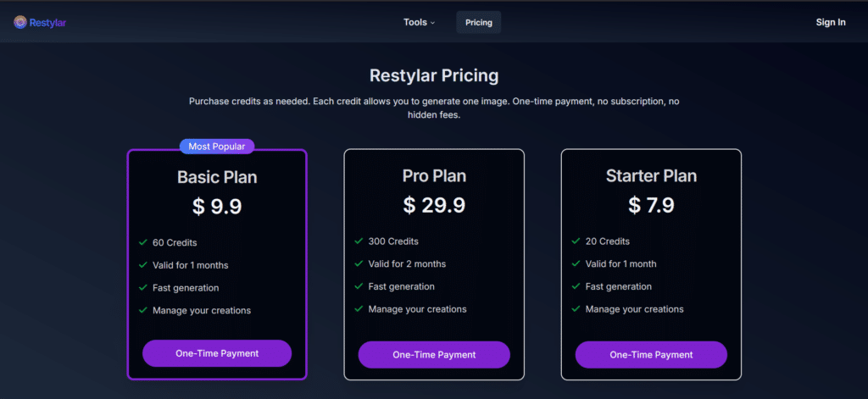This screenshot has width=868, height=399.
Task: Select the Pro Plan heading
Action: tap(434, 176)
